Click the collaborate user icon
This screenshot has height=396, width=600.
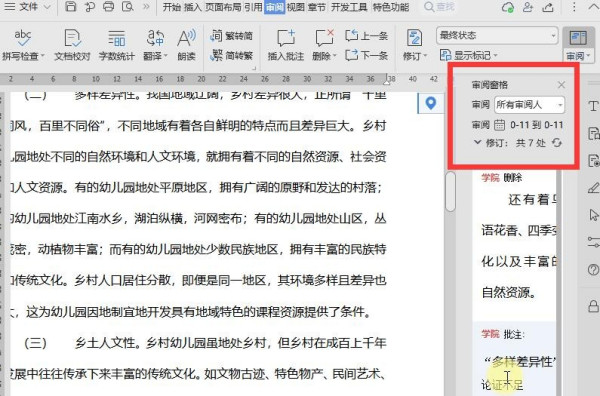pos(528,7)
